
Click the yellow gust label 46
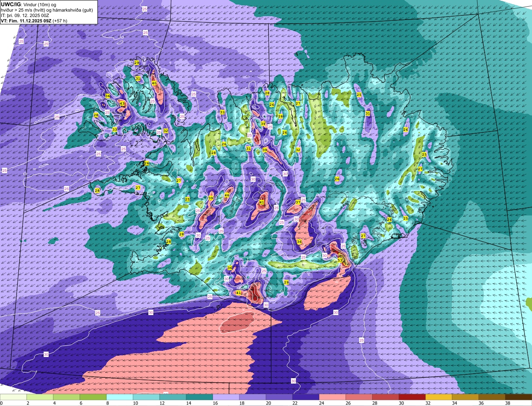click(227, 195)
